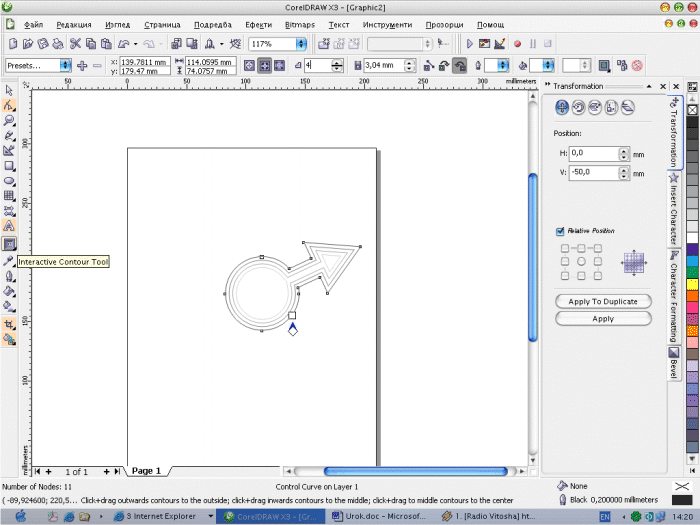Viewport: 700px width, 525px height.
Task: Select top-right anchor point checkbox
Action: [x=597, y=248]
